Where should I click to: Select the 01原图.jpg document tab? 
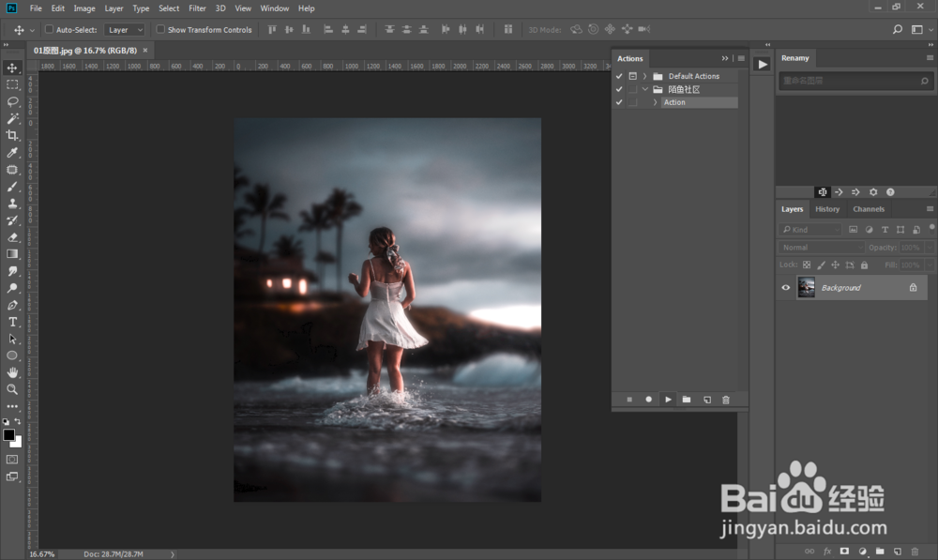point(85,51)
